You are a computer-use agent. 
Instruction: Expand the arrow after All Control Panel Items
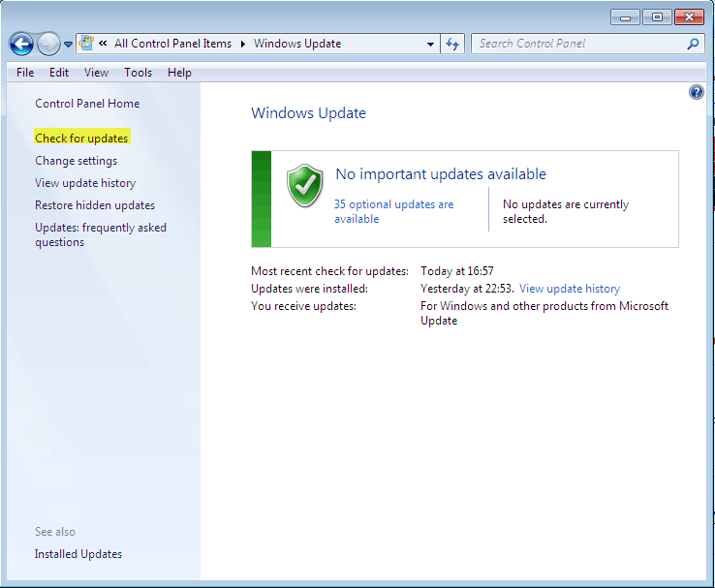[x=243, y=44]
